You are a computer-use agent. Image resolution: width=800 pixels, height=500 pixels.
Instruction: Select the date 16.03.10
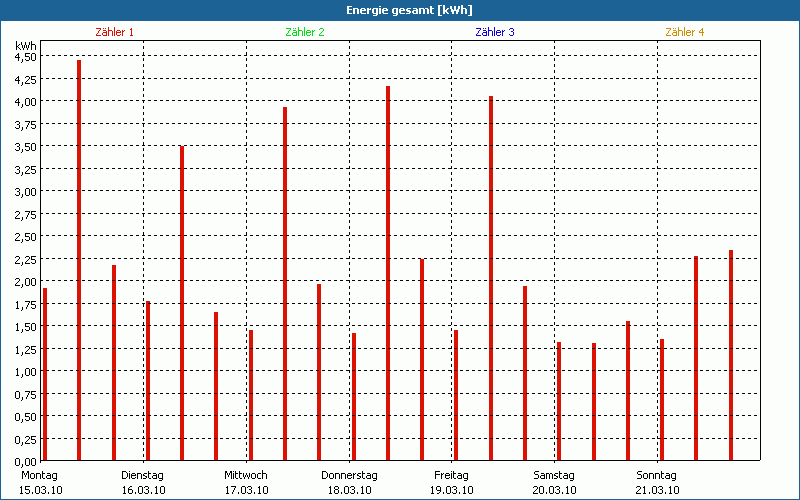pos(143,491)
